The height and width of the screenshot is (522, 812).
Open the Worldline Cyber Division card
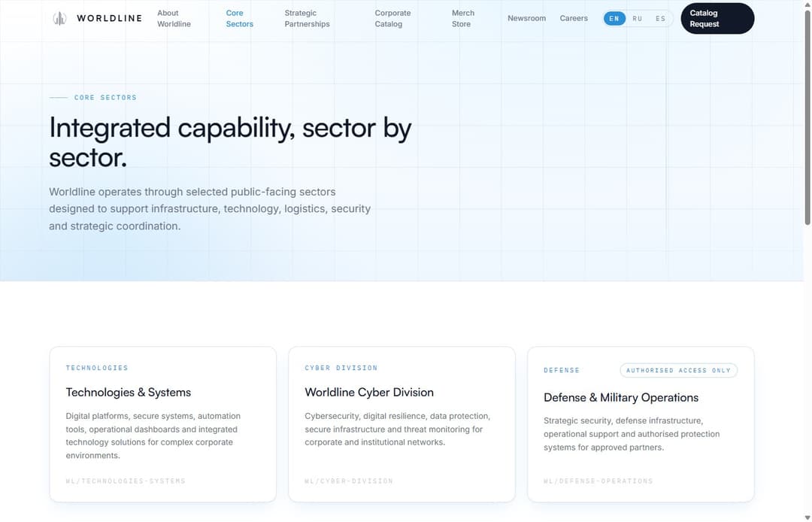click(401, 424)
